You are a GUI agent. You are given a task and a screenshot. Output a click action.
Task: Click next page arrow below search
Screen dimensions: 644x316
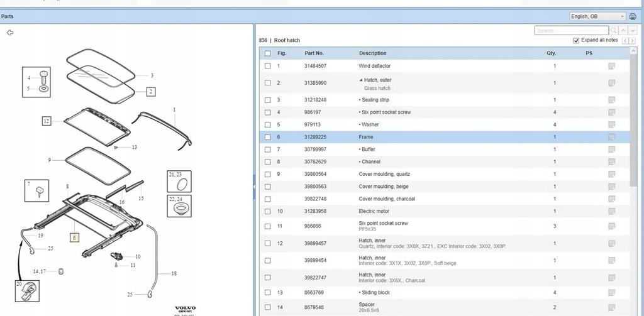[x=632, y=41]
